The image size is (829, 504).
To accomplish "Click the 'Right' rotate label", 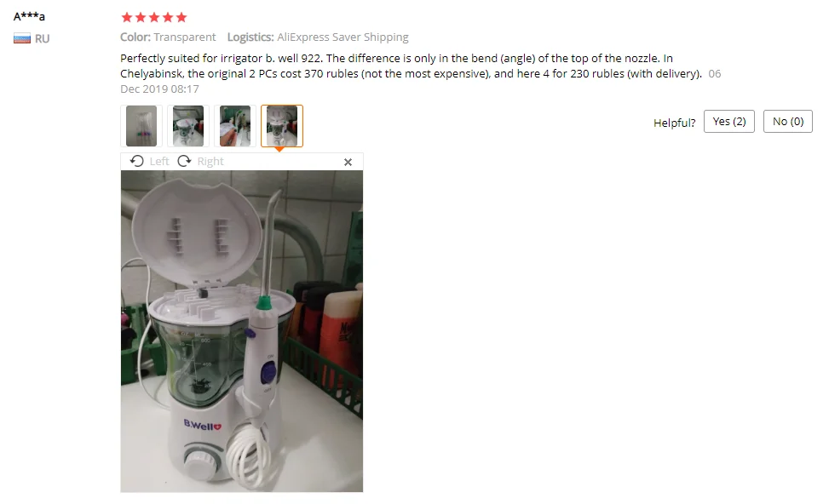I will pos(210,161).
